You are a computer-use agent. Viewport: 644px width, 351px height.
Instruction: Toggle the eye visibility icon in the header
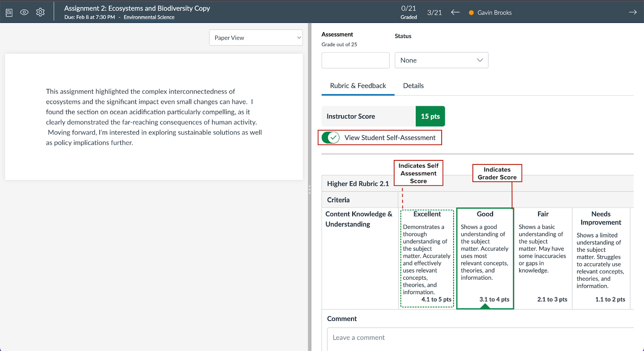click(24, 12)
